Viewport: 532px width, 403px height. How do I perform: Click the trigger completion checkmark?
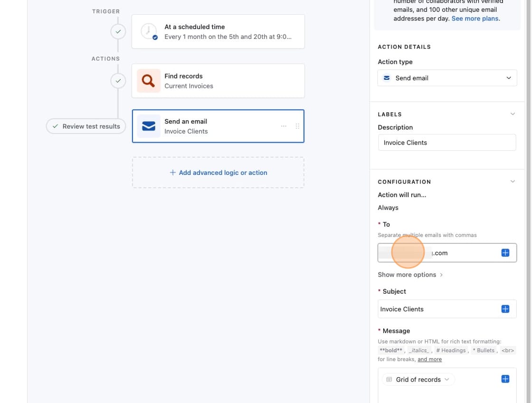[x=118, y=31]
